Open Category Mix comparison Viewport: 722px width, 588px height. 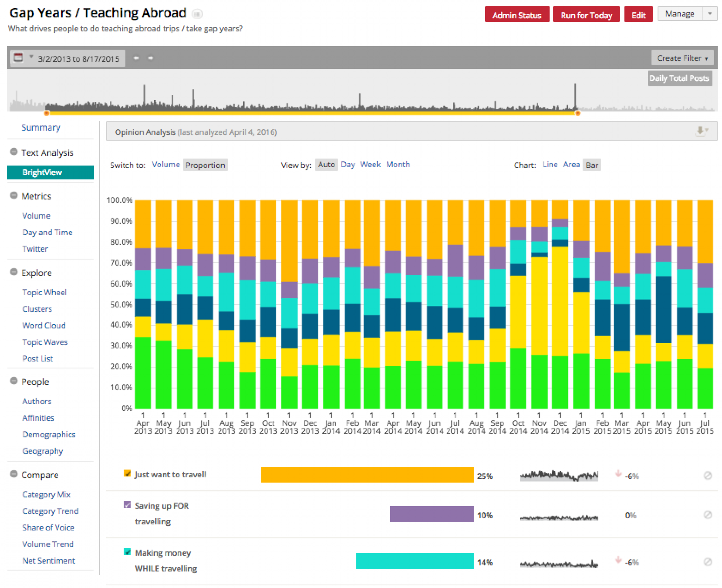pyautogui.click(x=46, y=494)
